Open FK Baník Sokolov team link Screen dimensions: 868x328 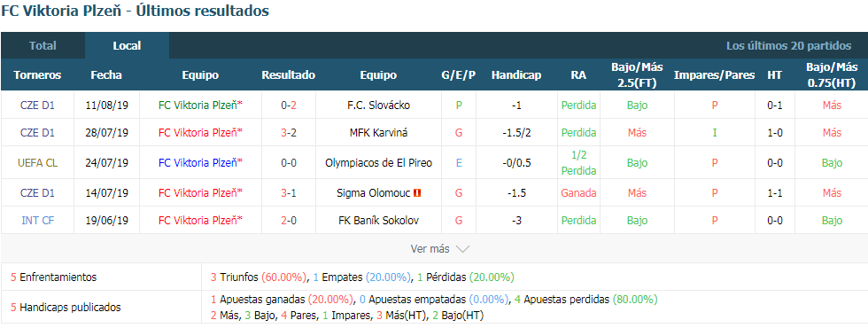click(x=378, y=220)
